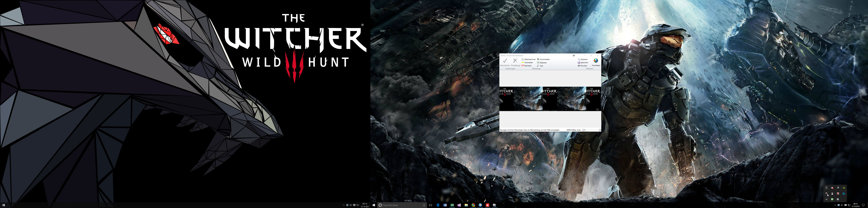This screenshot has width=868, height=208.
Task: Click the Logitech G tray icon
Action: (844, 194)
